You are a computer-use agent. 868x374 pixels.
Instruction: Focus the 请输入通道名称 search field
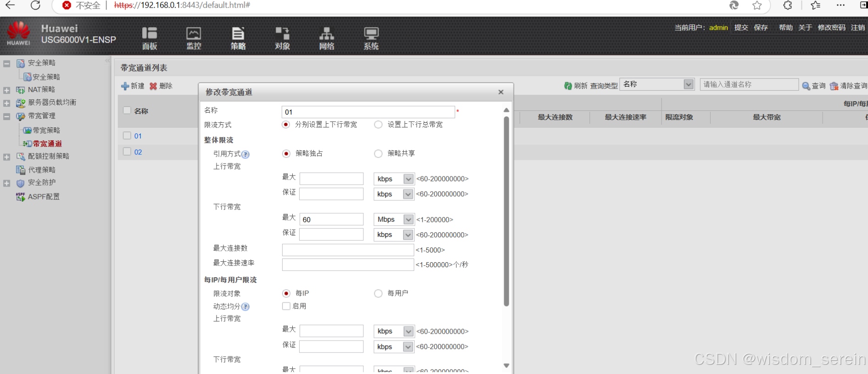(749, 84)
